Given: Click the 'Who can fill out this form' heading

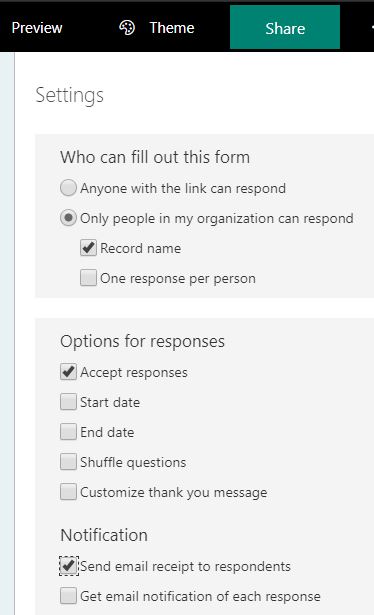Looking at the screenshot, I should pyautogui.click(x=155, y=157).
